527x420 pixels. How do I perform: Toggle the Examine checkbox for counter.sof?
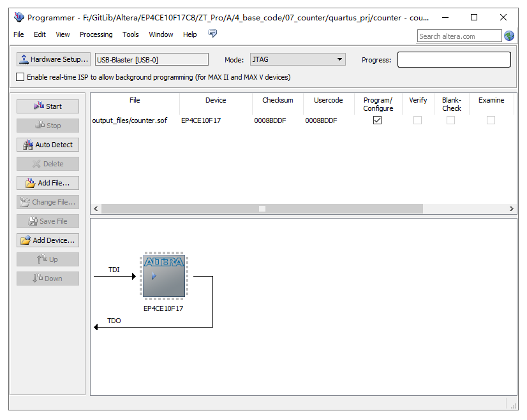pyautogui.click(x=491, y=120)
